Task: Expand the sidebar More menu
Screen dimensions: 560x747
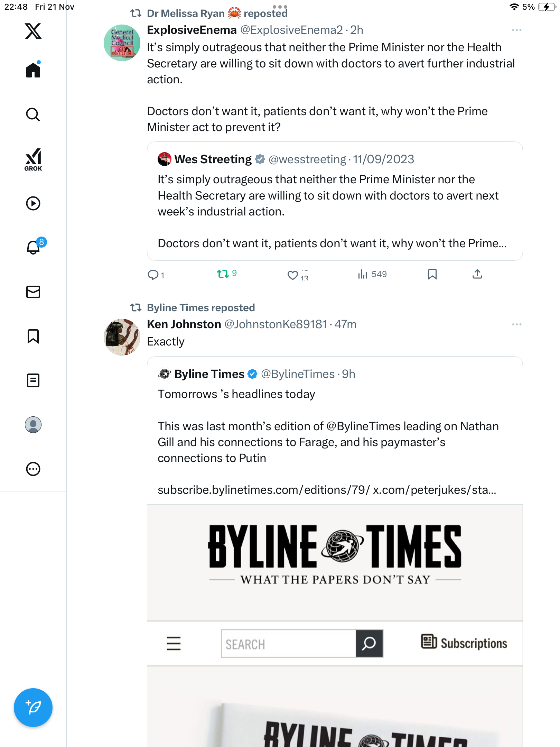Action: (33, 469)
